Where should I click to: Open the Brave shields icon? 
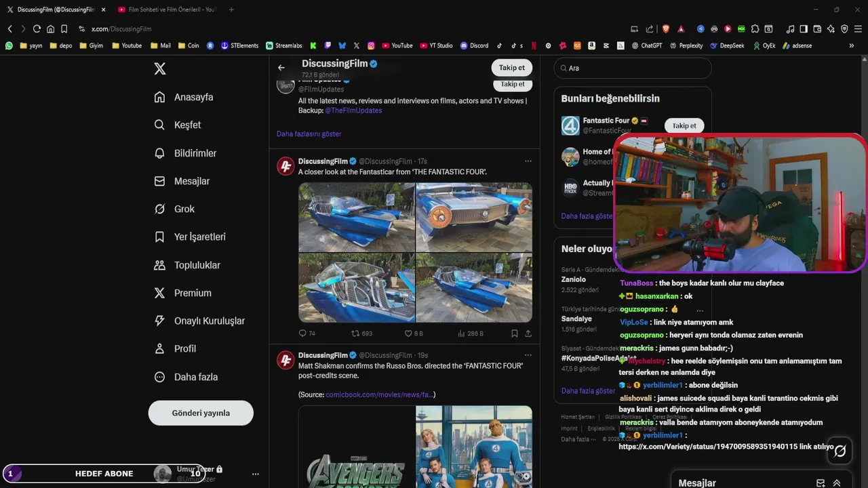pyautogui.click(x=666, y=29)
